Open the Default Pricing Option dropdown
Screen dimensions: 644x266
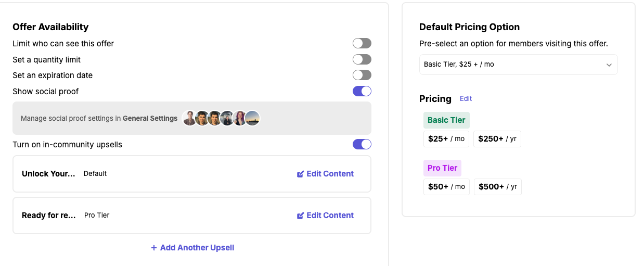point(518,65)
